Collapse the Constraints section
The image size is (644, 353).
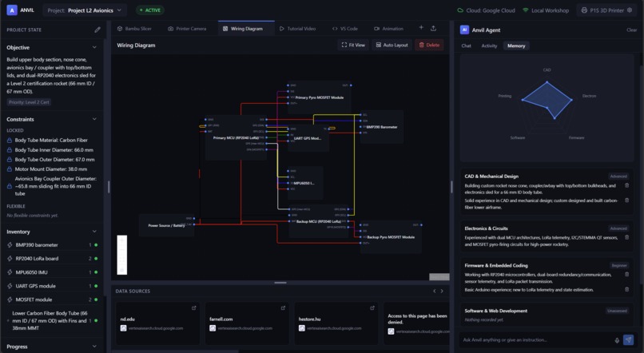point(94,119)
